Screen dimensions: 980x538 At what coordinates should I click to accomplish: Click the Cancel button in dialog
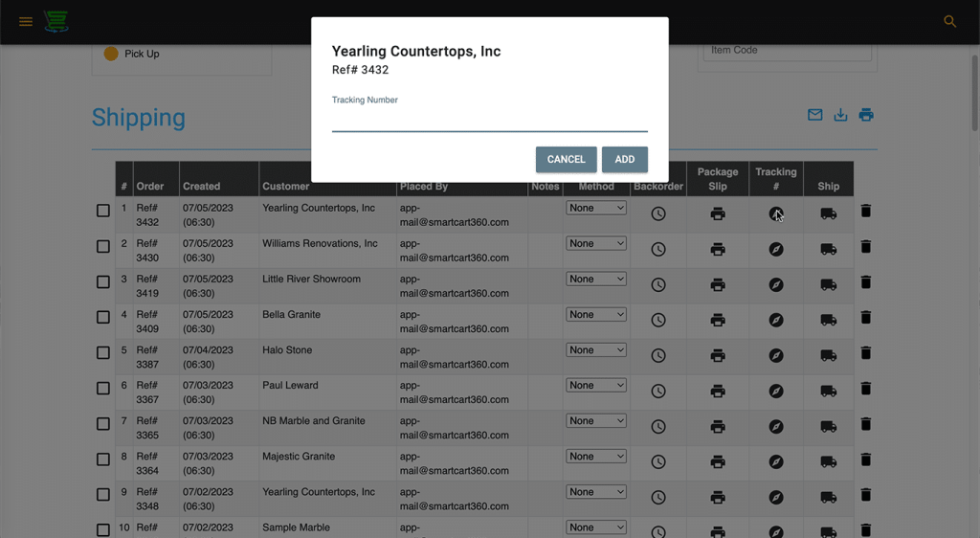[566, 160]
